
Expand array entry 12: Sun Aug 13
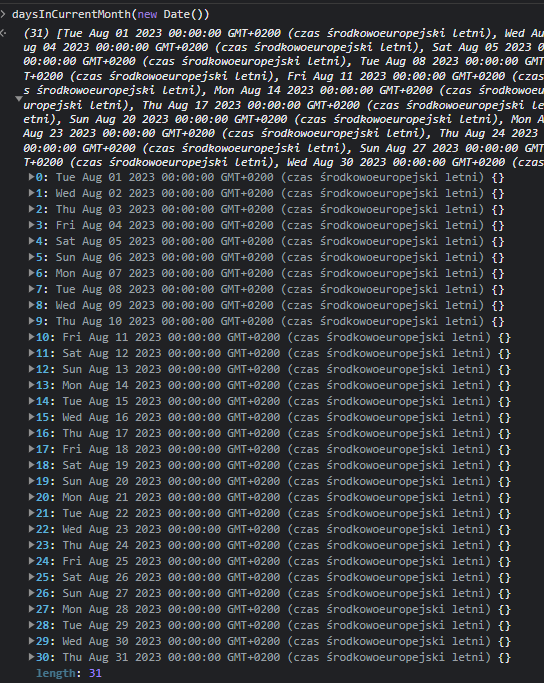pyautogui.click(x=31, y=369)
